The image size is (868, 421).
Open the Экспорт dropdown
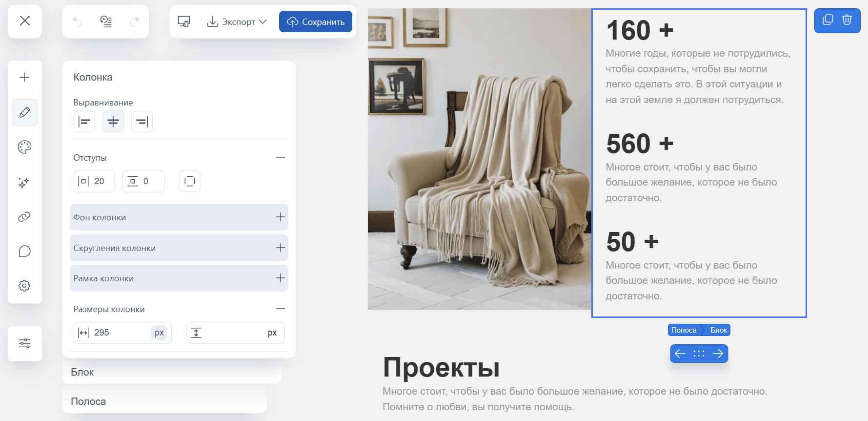pos(237,22)
